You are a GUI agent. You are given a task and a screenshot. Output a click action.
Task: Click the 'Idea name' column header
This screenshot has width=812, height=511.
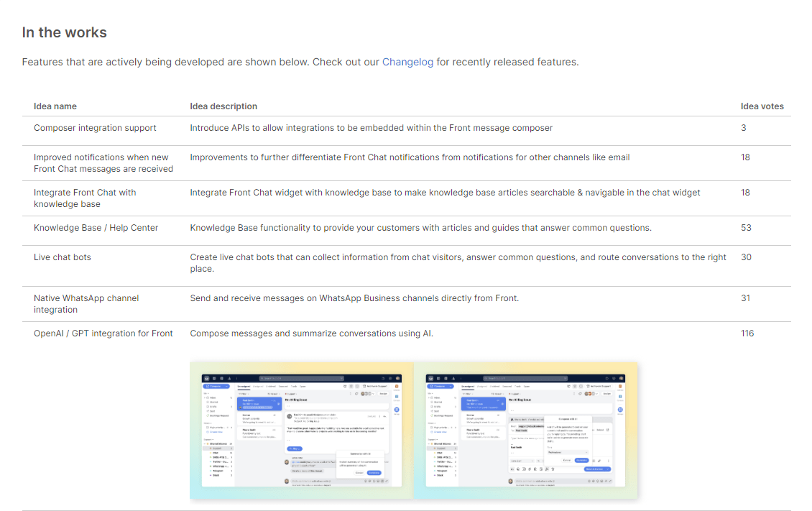point(55,106)
